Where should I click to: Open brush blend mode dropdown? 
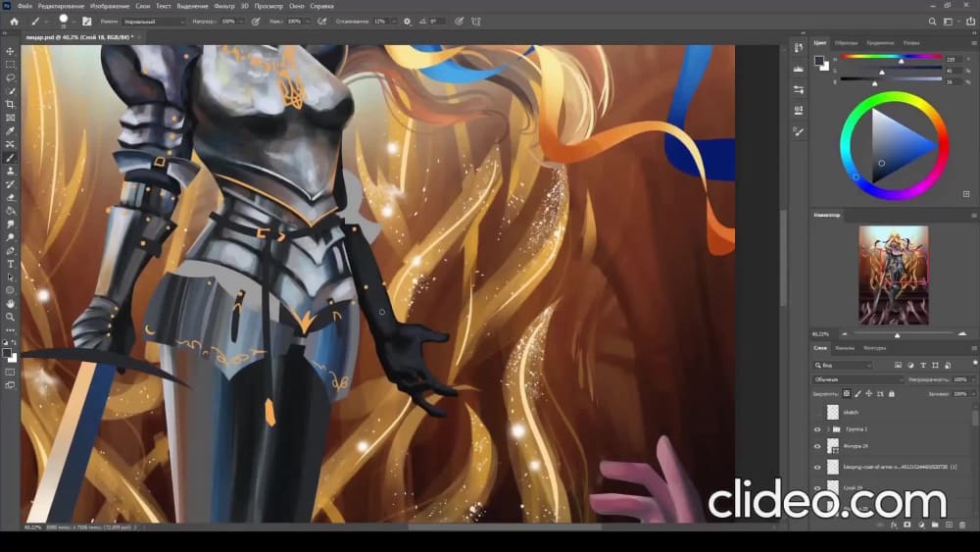(x=155, y=22)
